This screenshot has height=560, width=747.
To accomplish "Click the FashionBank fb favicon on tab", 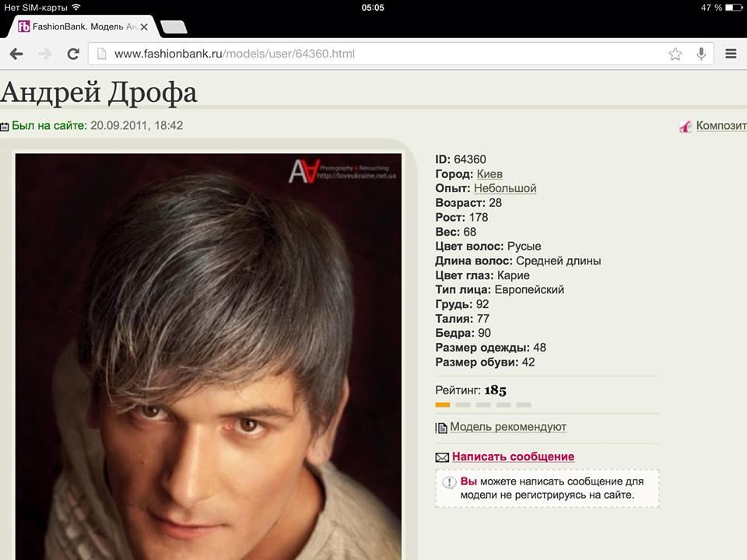I will pos(24,26).
